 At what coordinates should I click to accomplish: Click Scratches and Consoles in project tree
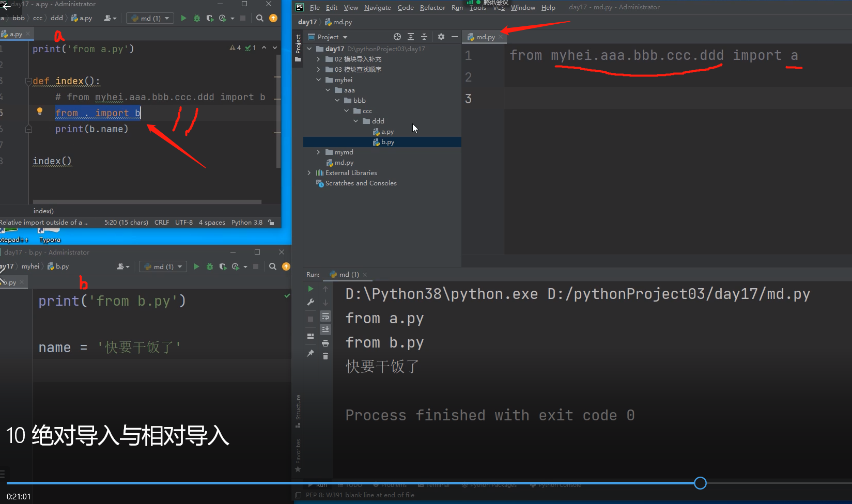361,183
